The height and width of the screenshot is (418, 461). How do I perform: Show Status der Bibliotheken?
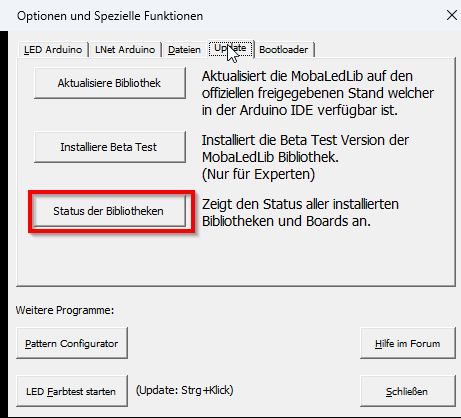110,211
